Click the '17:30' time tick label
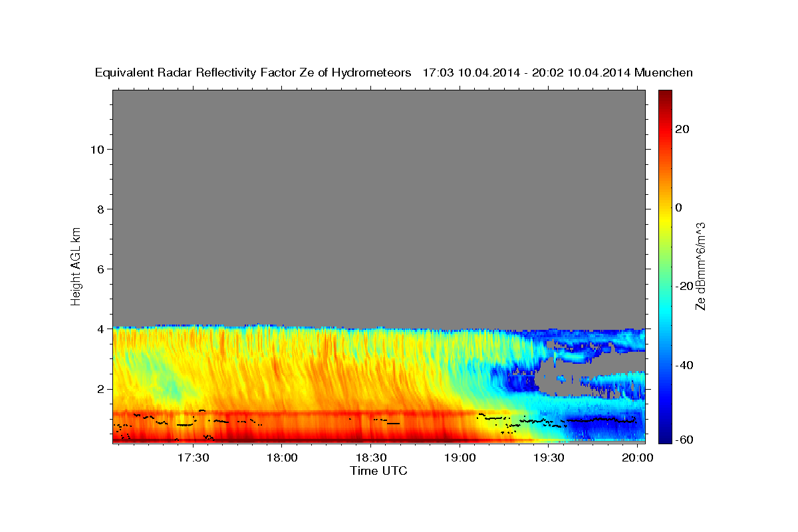This screenshot has width=798, height=532. click(192, 458)
